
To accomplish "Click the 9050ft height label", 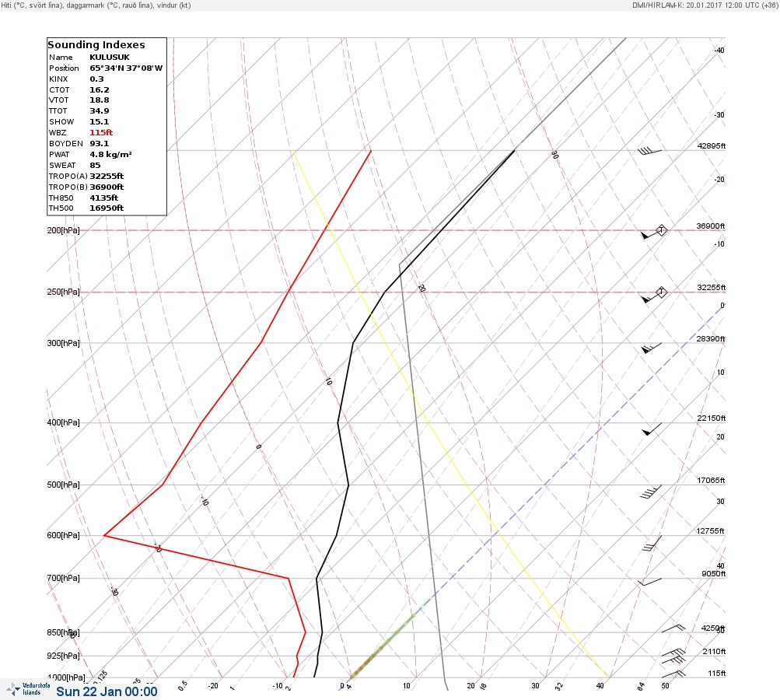I will (713, 574).
